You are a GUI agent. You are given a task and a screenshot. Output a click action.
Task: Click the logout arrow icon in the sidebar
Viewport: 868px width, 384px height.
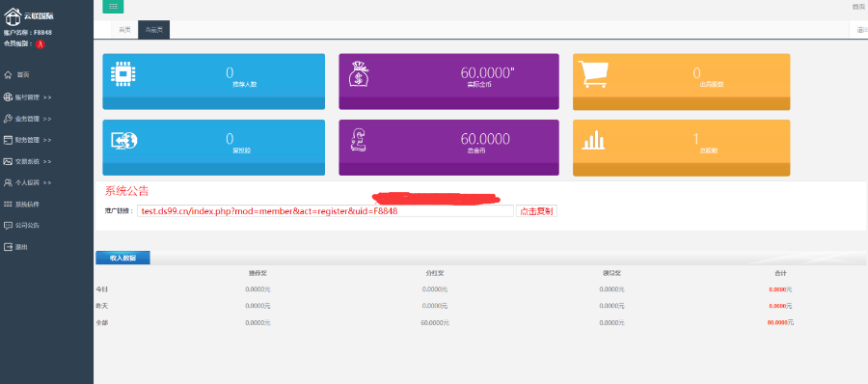click(8, 247)
